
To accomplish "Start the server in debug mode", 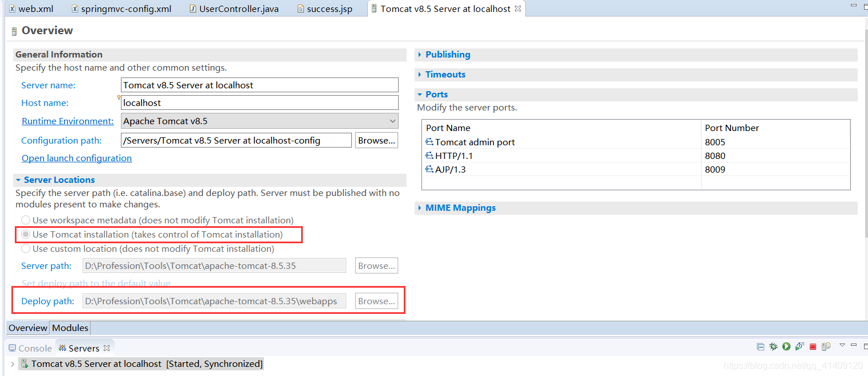I will click(773, 346).
